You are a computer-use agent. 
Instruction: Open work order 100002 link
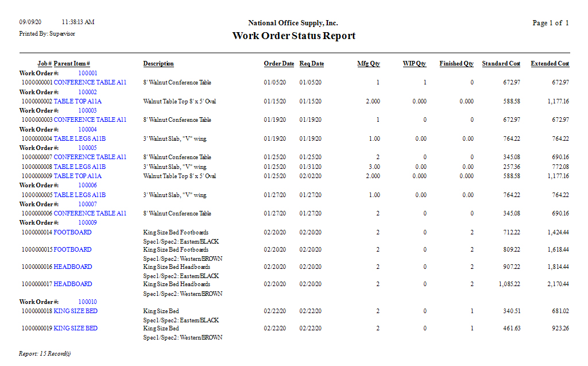pos(88,92)
